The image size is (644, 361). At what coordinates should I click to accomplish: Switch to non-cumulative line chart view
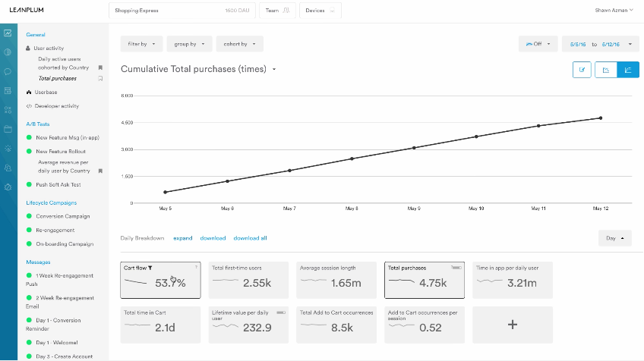pos(606,70)
